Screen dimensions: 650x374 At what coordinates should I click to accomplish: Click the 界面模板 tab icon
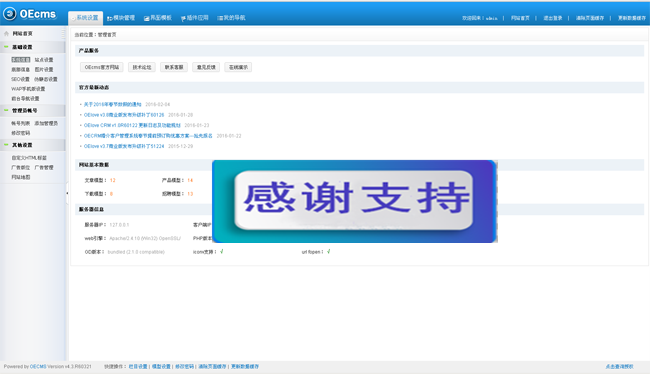click(x=146, y=18)
